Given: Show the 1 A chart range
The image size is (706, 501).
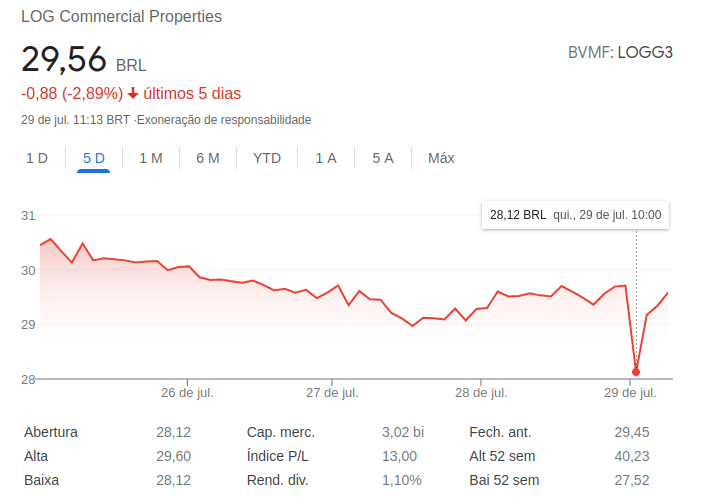Looking at the screenshot, I should pyautogui.click(x=325, y=158).
